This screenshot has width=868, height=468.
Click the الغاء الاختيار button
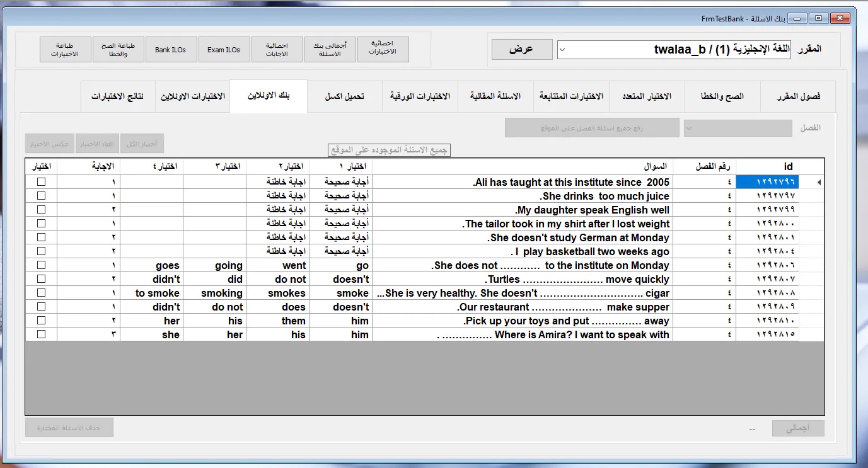click(98, 144)
